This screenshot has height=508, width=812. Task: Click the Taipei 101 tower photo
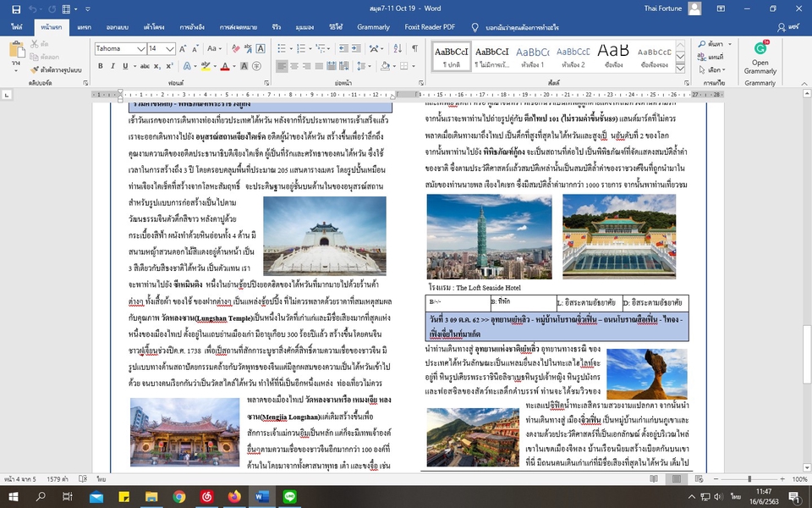[489, 237]
